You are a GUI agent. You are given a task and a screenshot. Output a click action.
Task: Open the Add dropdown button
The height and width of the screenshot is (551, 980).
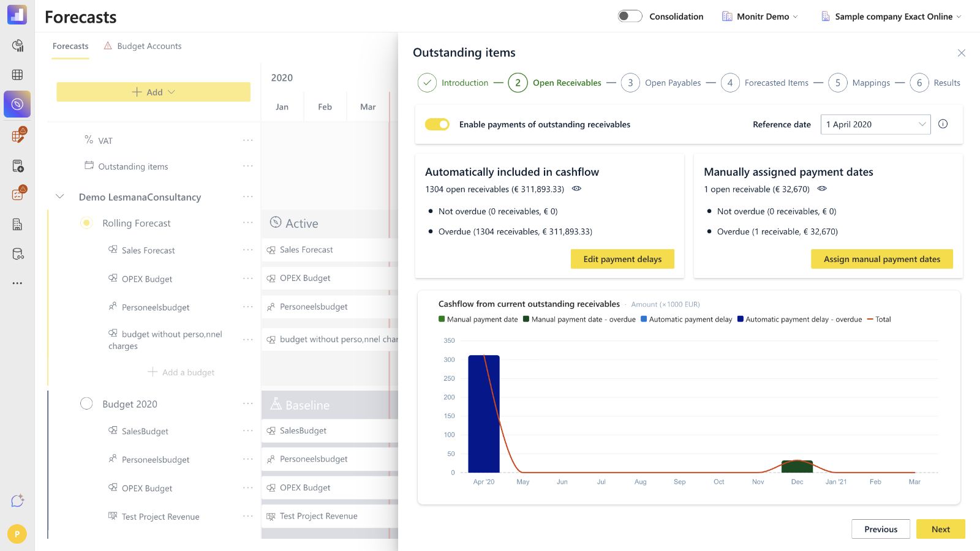point(154,92)
